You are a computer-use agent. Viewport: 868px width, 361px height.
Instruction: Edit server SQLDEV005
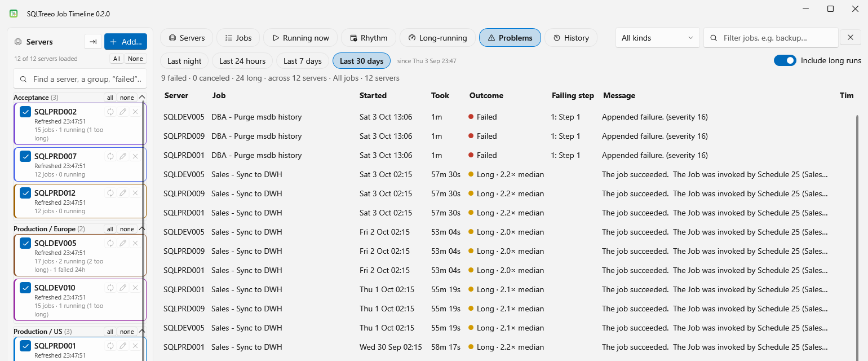coord(123,243)
